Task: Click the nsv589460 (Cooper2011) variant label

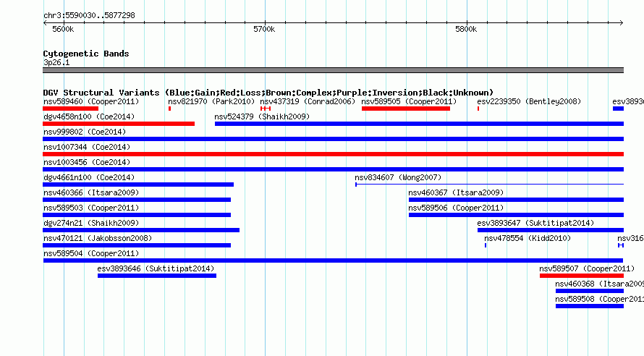Action: click(91, 101)
